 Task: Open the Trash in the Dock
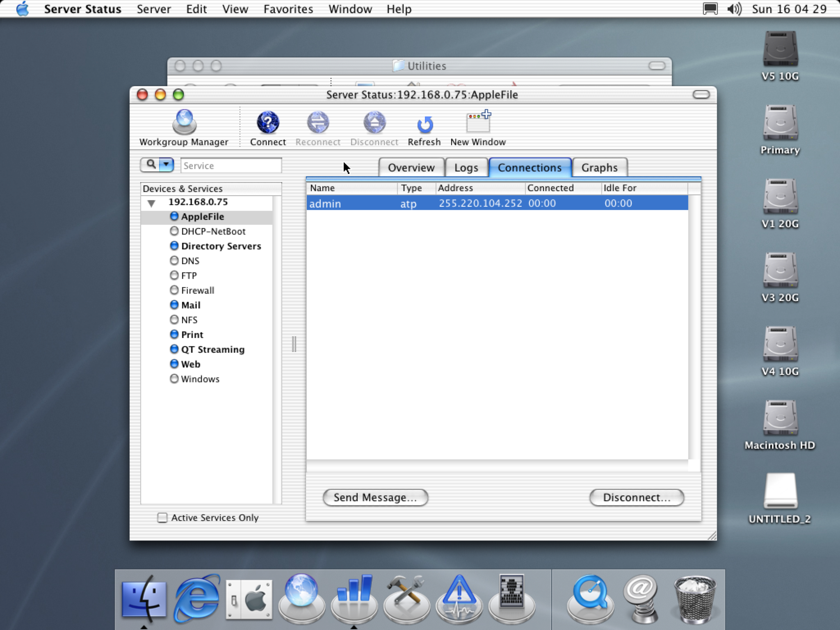[x=695, y=599]
